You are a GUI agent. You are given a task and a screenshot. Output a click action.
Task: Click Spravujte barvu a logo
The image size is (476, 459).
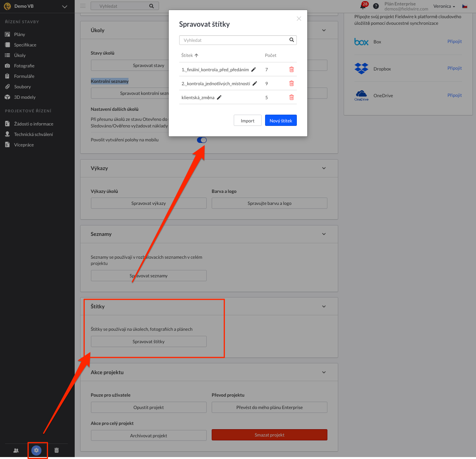pos(269,203)
